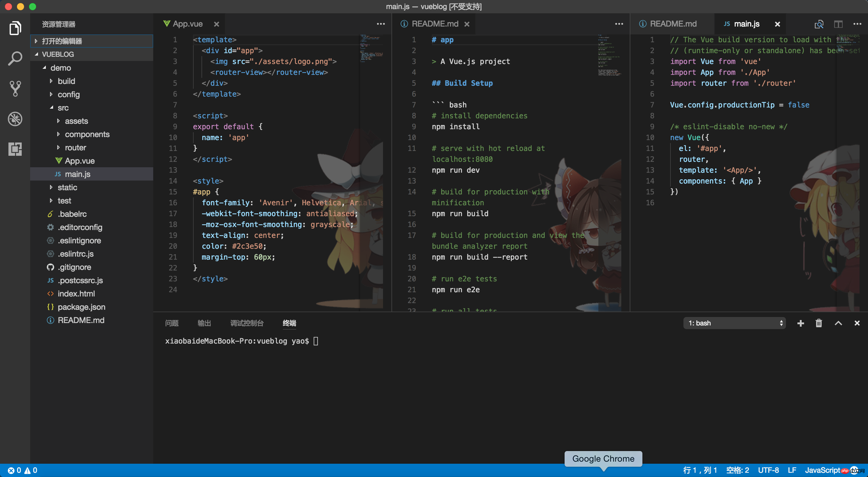The image size is (868, 477).
Task: Open the Extensions view icon
Action: (15, 149)
